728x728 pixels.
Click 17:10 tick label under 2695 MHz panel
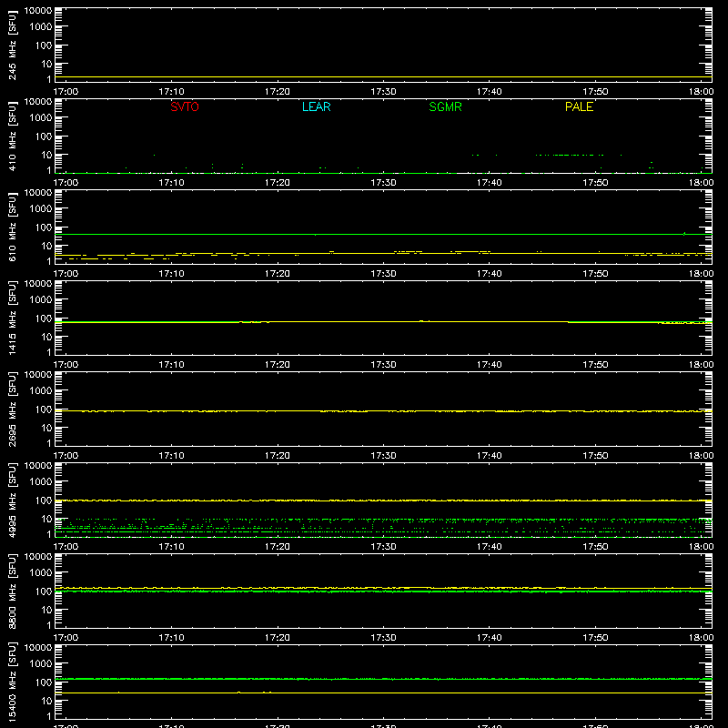[171, 456]
